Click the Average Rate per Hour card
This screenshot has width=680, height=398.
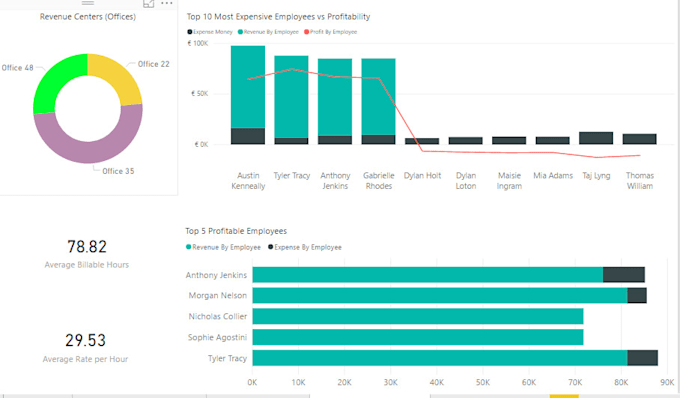[85, 348]
